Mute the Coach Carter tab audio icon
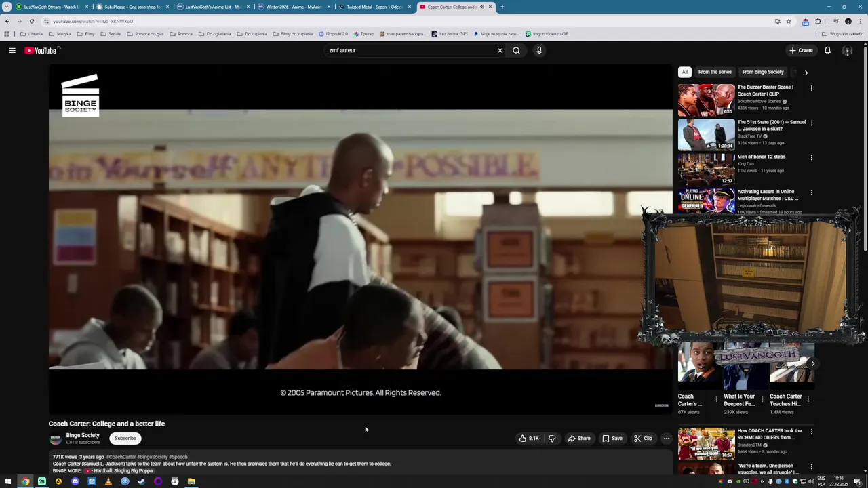The height and width of the screenshot is (488, 868). 482,7
